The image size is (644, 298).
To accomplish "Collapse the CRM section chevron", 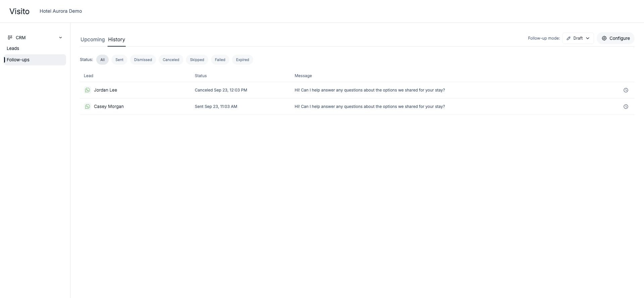I will point(60,38).
